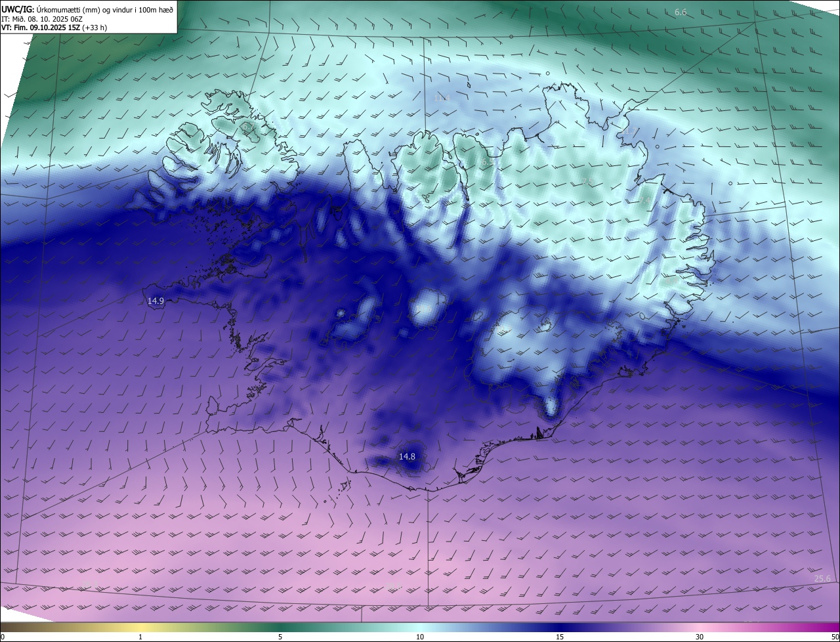Click the '25.6' value label in the bottom-right corner
Screen dimensions: 840x642
click(822, 578)
